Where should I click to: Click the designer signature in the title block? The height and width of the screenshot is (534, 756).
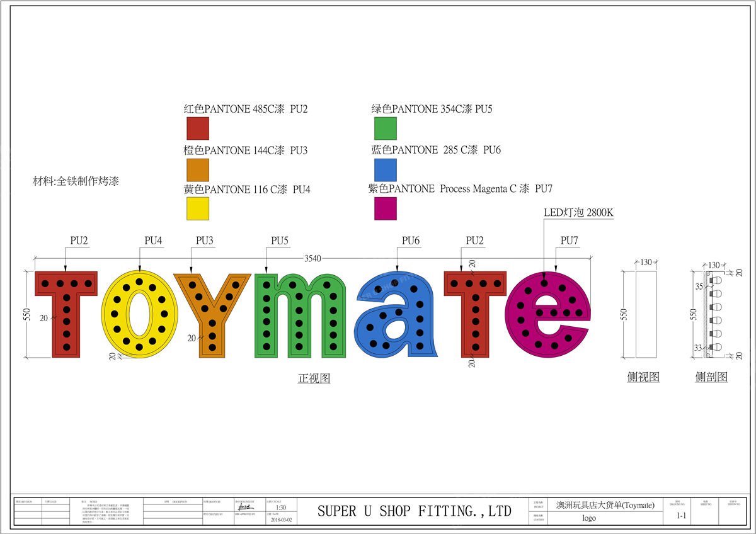tap(246, 507)
